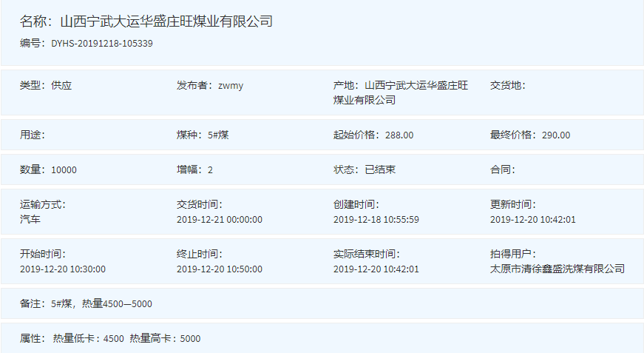
Task: Click the 类型 value 供应
Action: pos(61,86)
